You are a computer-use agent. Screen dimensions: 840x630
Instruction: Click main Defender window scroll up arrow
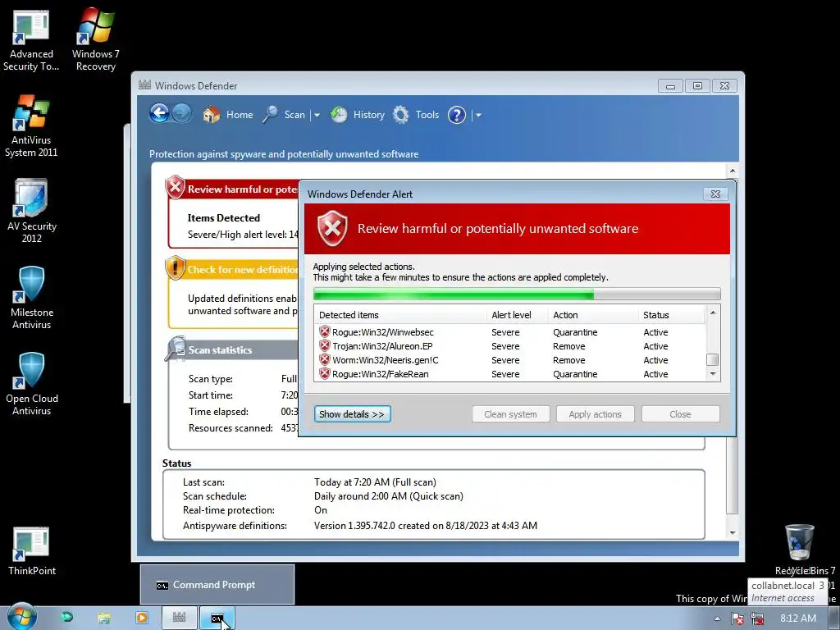[732, 171]
